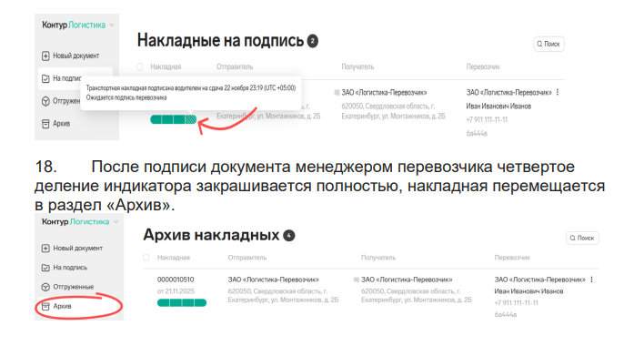Click the code 6а444в in the upper table
The height and width of the screenshot is (346, 644).
pos(477,133)
